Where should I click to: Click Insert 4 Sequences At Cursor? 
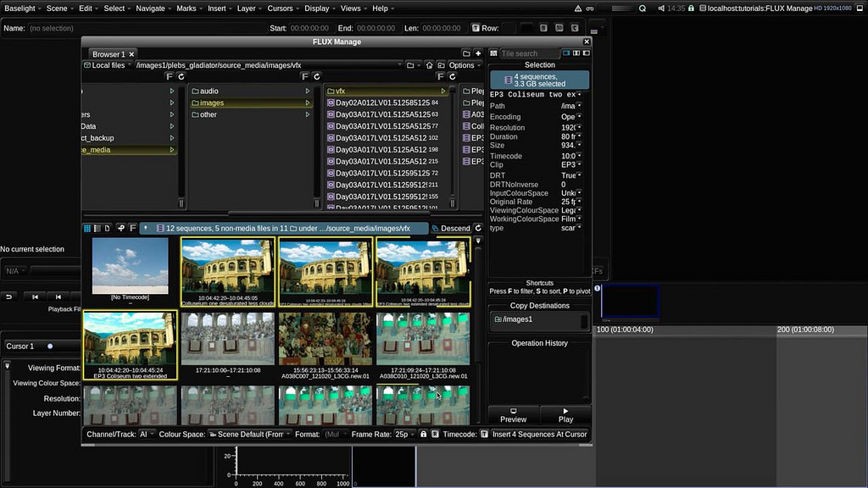[x=539, y=435]
